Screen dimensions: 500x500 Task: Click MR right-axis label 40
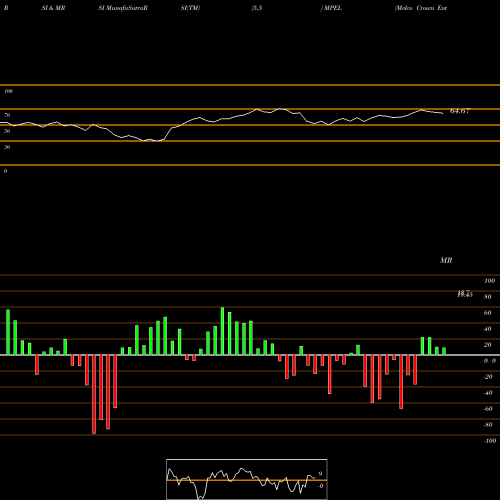488,329
